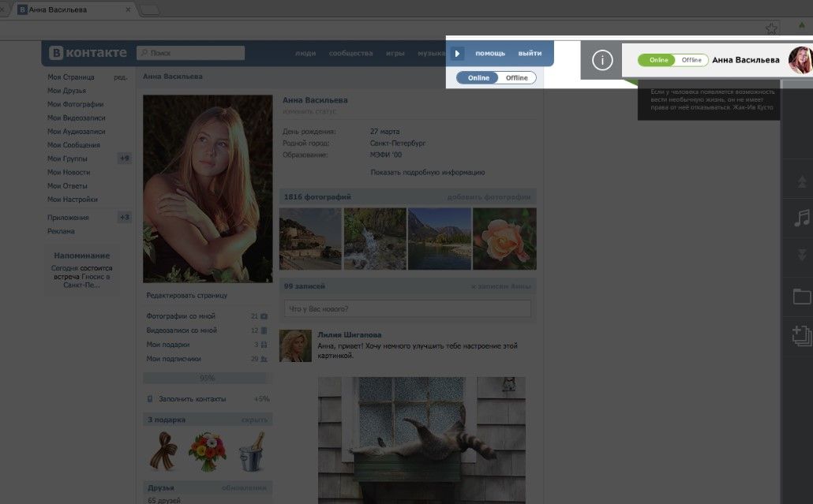Open Мои Фотографии

point(76,104)
